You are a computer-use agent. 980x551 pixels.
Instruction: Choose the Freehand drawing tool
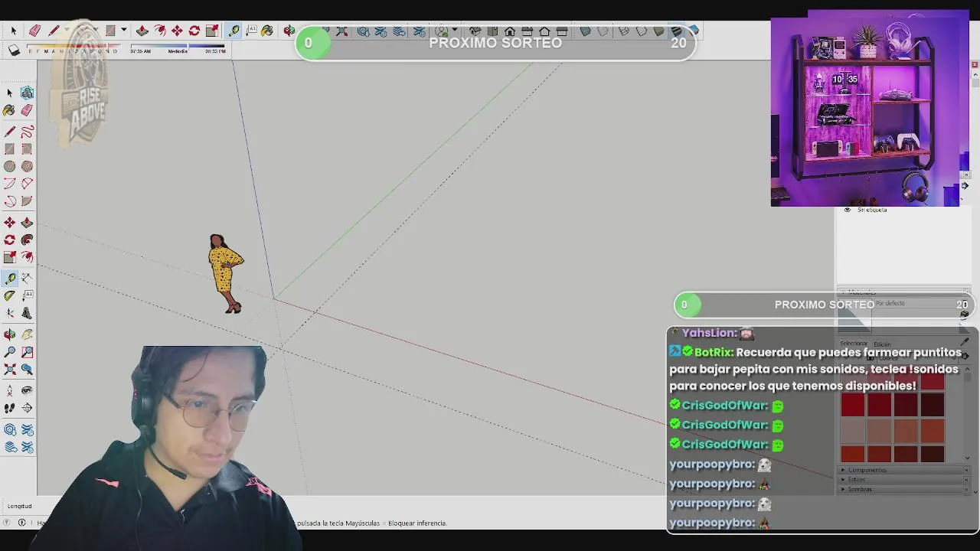tap(27, 132)
